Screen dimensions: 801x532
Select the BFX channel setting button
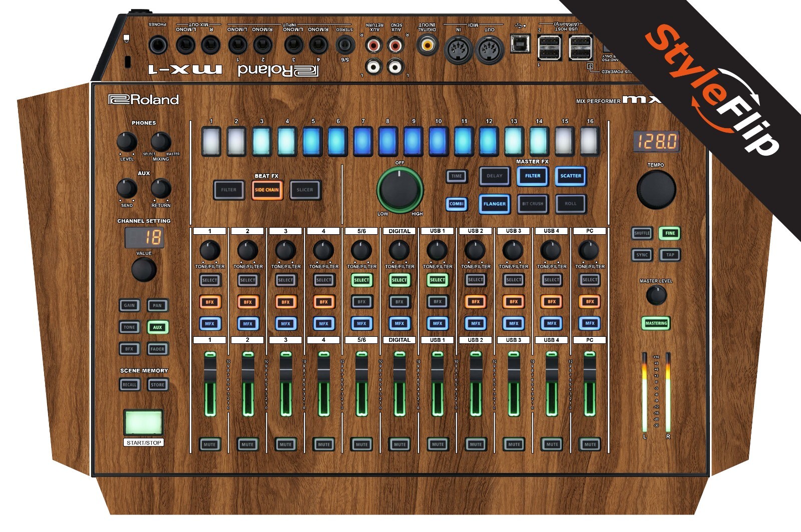point(129,349)
